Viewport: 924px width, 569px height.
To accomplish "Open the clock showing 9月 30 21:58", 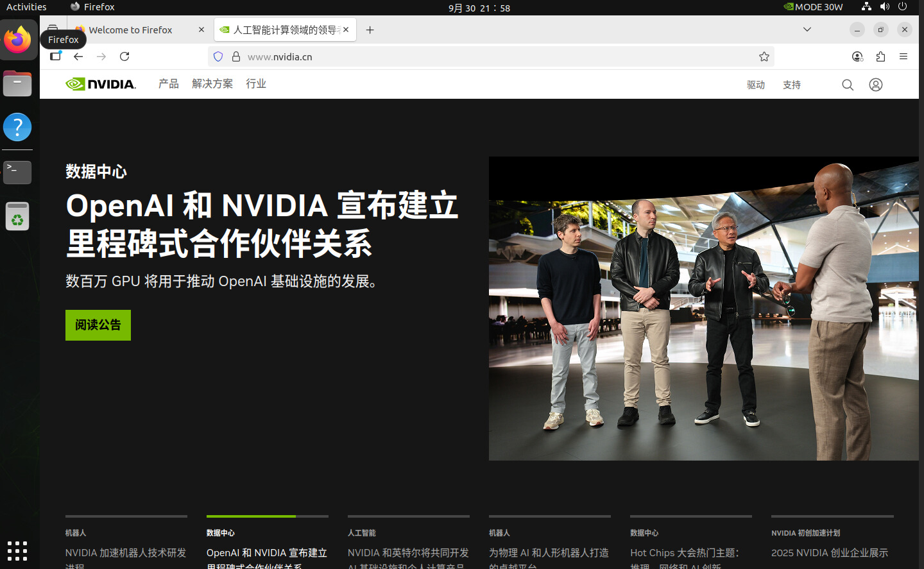I will [479, 8].
